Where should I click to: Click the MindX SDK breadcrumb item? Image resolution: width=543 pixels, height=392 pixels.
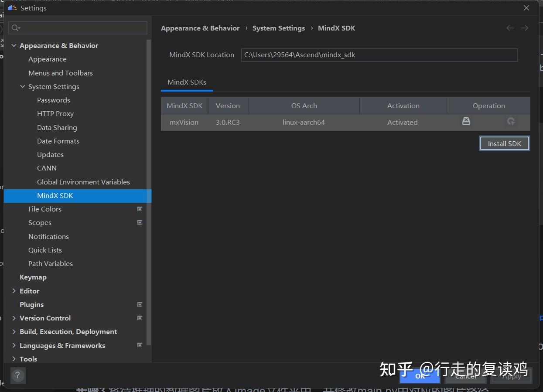coord(337,28)
